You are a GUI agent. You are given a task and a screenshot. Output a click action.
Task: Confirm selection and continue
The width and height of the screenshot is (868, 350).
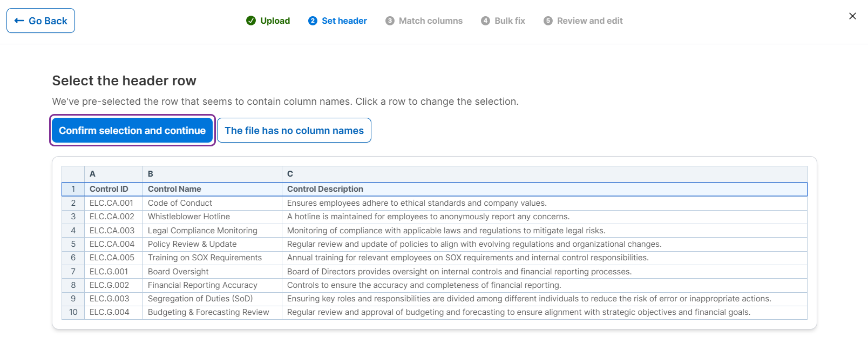(132, 130)
